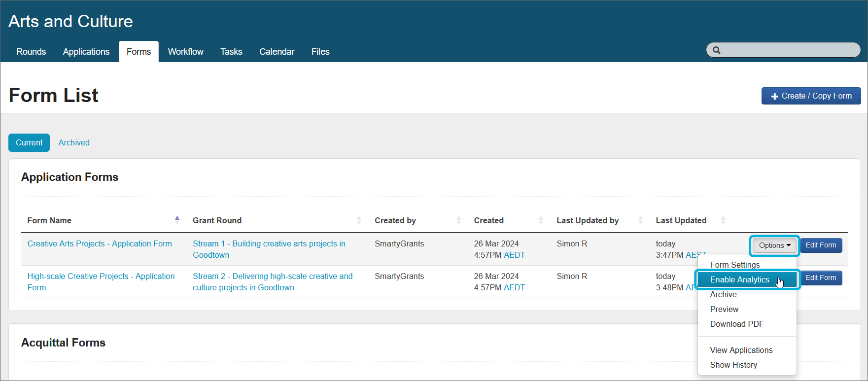The width and height of the screenshot is (868, 381).
Task: Show the Archived forms list
Action: (x=74, y=142)
